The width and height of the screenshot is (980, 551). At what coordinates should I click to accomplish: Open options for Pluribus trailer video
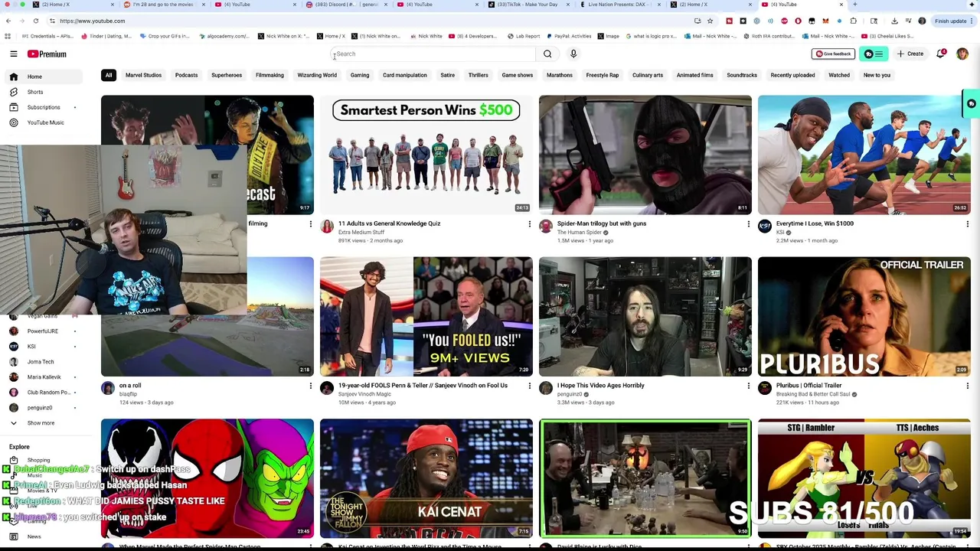click(967, 386)
